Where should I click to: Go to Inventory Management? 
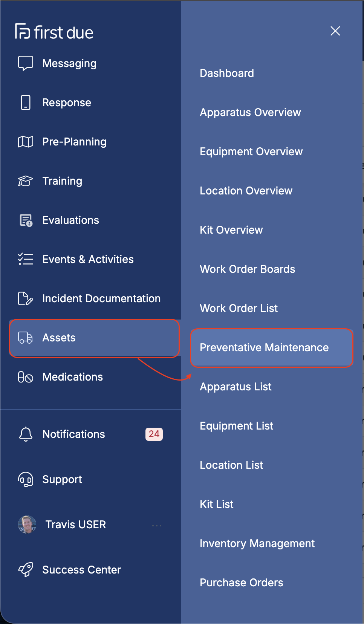(x=257, y=543)
